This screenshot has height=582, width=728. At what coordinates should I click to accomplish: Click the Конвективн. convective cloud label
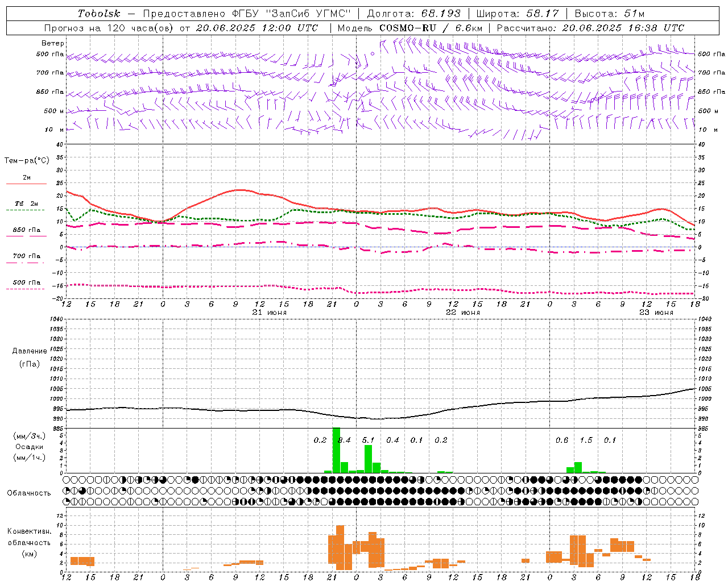tap(30, 531)
